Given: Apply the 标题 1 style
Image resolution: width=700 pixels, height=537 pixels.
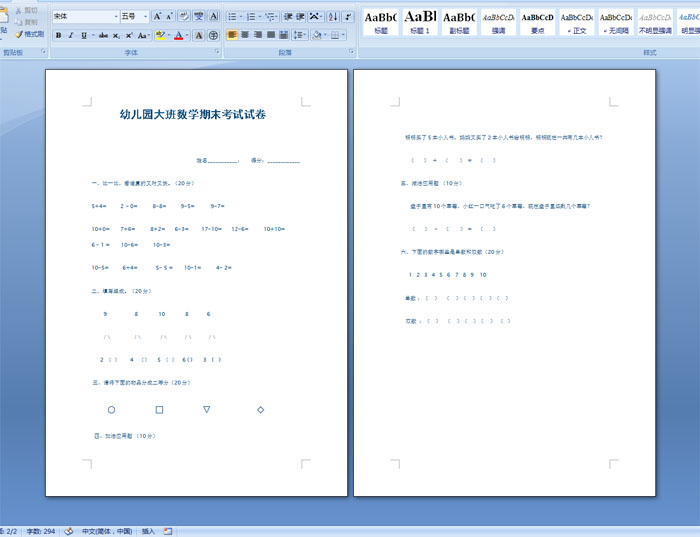Looking at the screenshot, I should click(x=420, y=22).
